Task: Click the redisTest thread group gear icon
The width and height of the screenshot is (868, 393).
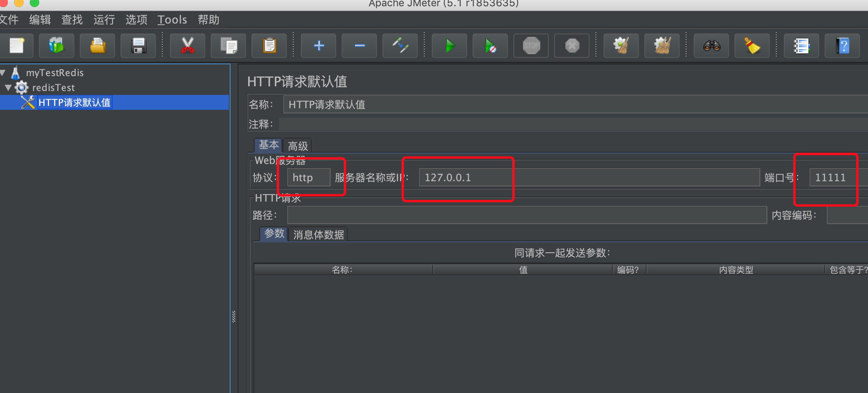Action: [x=22, y=87]
